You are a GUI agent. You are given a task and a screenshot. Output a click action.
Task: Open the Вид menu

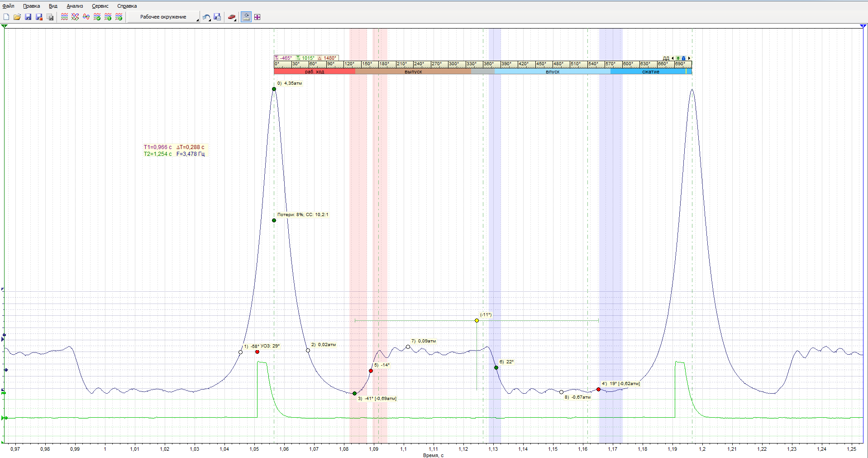pyautogui.click(x=53, y=6)
